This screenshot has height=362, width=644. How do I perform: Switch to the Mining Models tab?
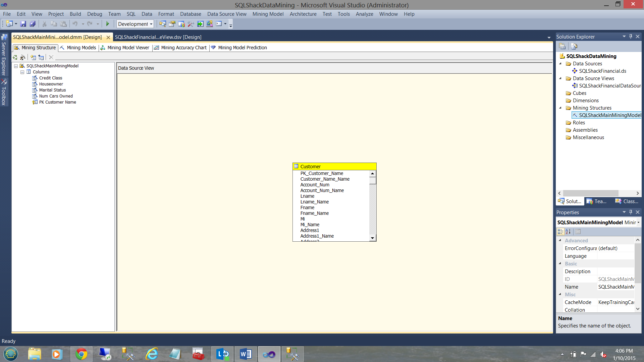(x=81, y=48)
